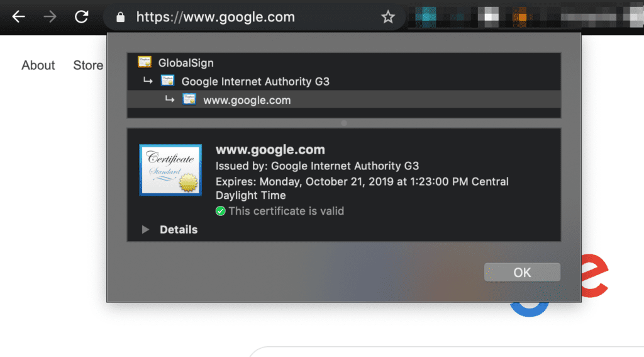Bookmark this page with the star
Screen dimensions: 644x357
point(388,17)
